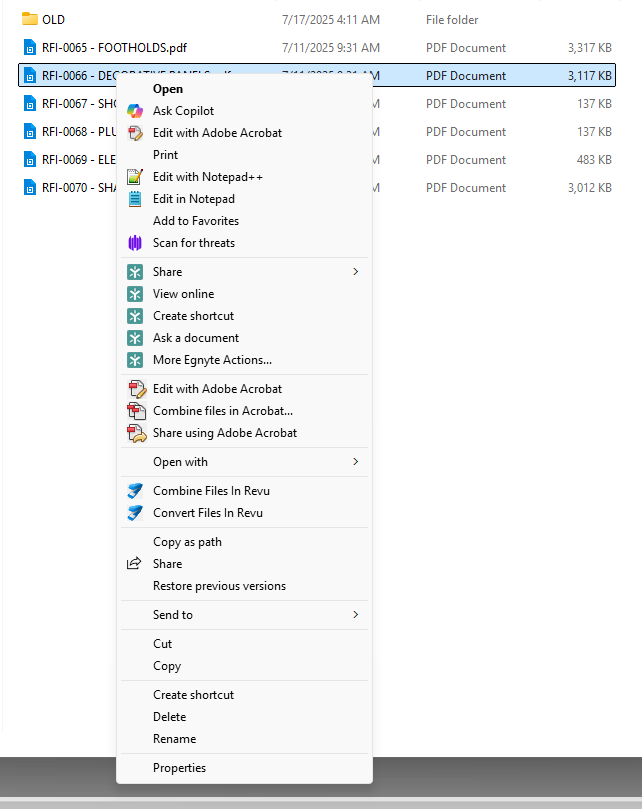Click the Egnyte icon beside Ask a document
Screen dimensions: 642x809
pyautogui.click(x=135, y=338)
